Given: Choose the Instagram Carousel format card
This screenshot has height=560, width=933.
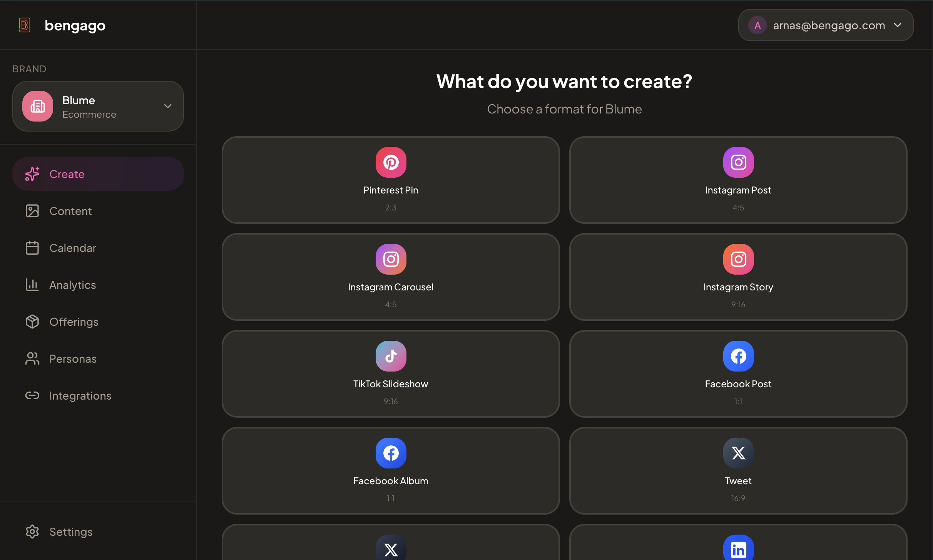Looking at the screenshot, I should click(x=391, y=277).
